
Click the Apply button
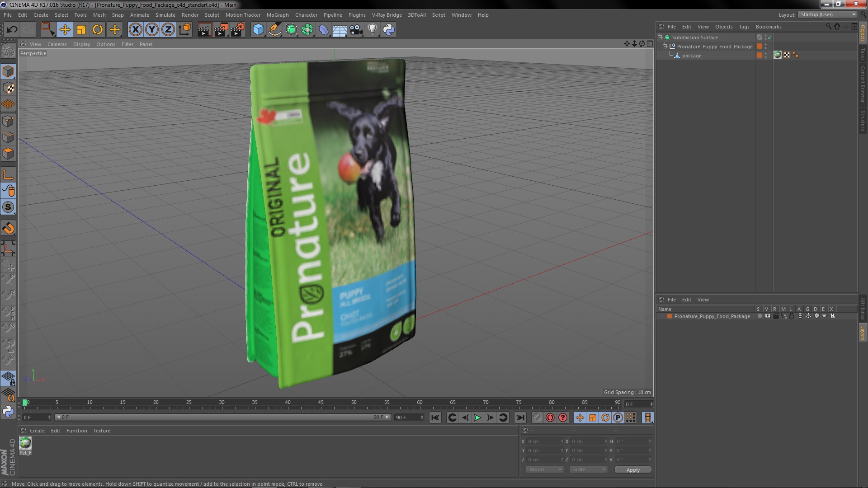click(633, 470)
